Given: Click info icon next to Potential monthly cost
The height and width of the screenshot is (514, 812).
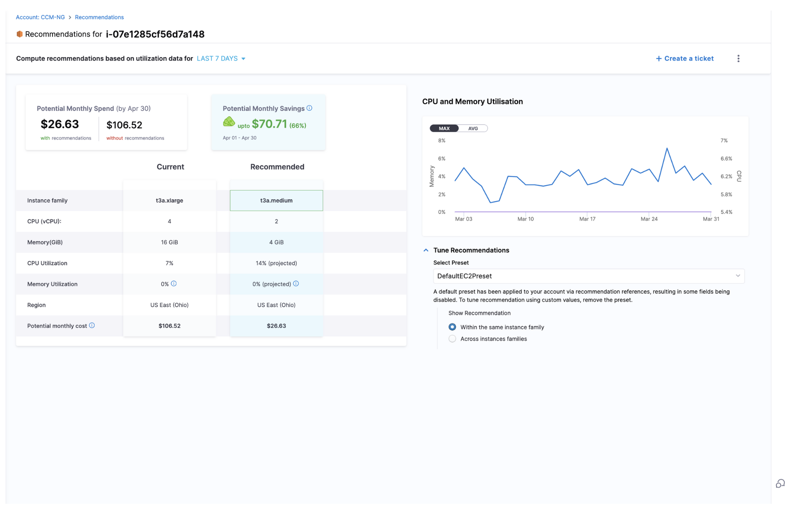Looking at the screenshot, I should pyautogui.click(x=92, y=325).
